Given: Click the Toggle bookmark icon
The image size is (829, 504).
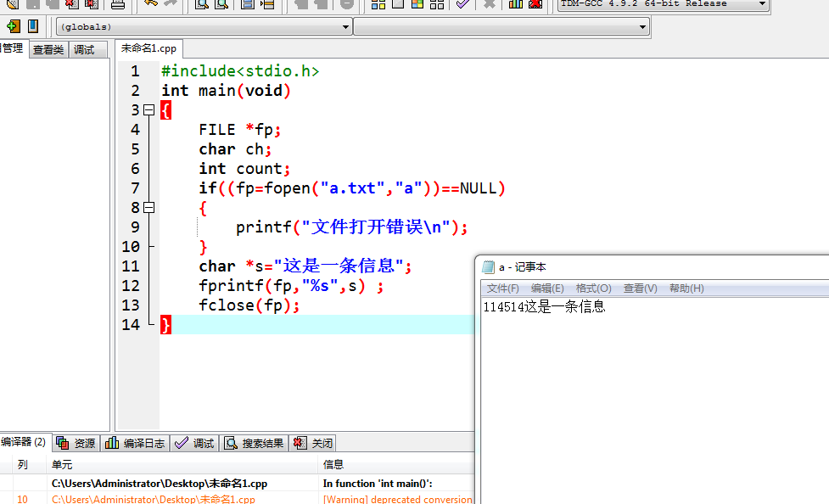Looking at the screenshot, I should (33, 26).
